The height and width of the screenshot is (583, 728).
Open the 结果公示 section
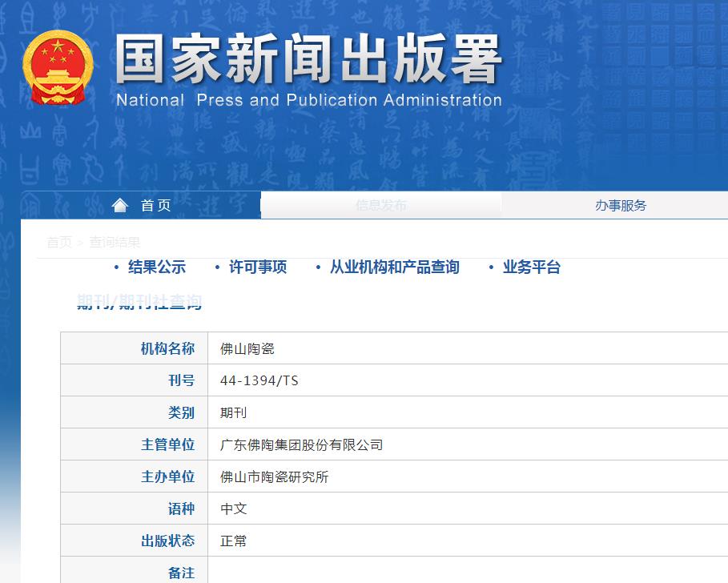pos(159,267)
